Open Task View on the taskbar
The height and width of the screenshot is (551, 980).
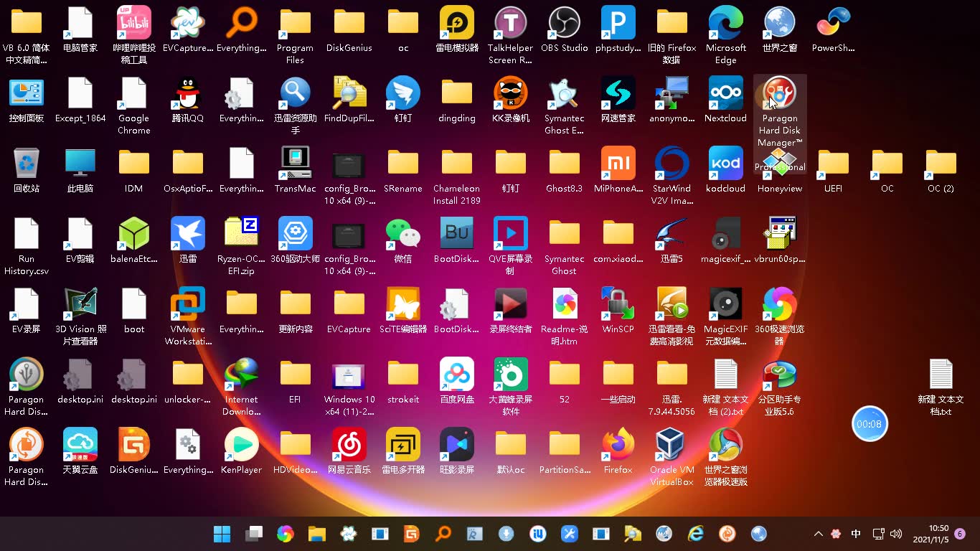coord(254,534)
